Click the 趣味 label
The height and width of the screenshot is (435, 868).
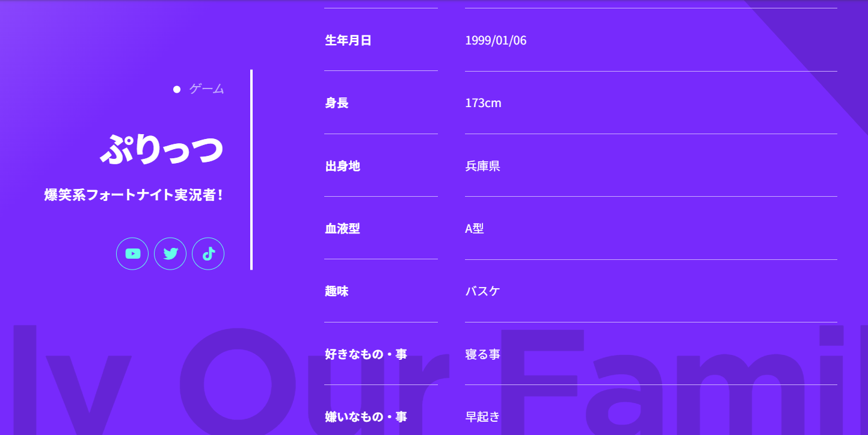pos(337,291)
